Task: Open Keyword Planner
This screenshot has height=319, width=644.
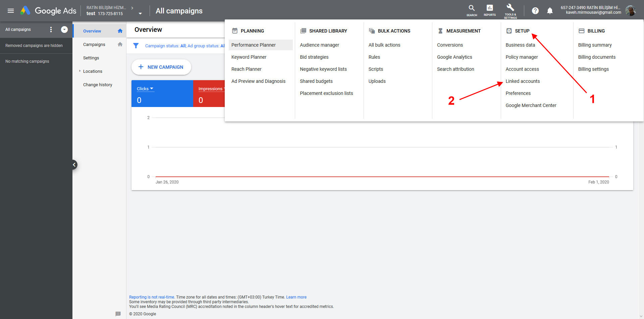Action: tap(249, 57)
